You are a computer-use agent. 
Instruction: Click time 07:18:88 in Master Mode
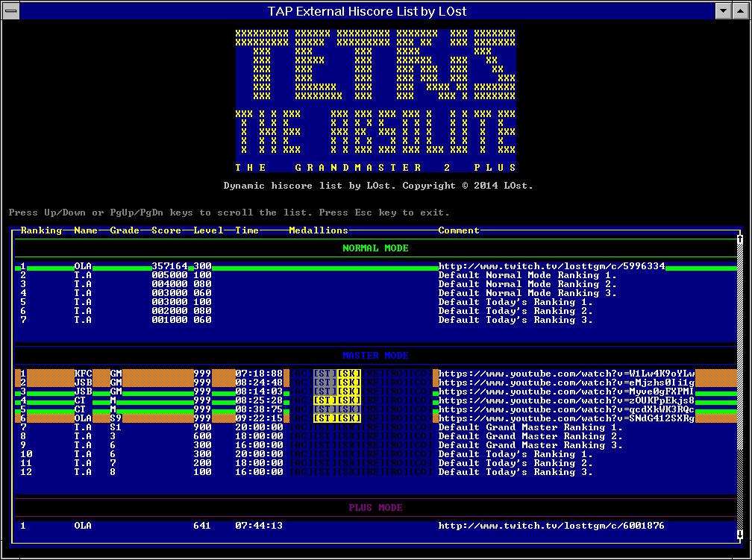click(x=259, y=374)
